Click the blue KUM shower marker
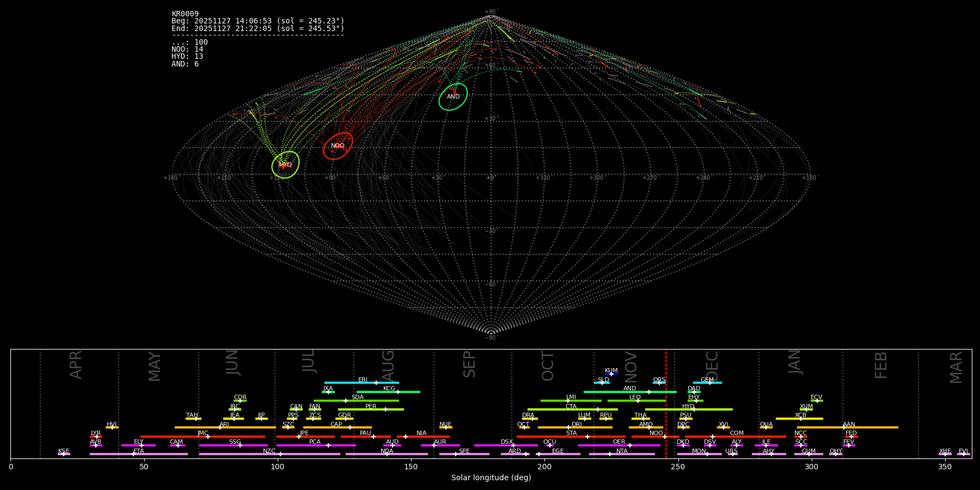980x490 pixels. click(611, 374)
